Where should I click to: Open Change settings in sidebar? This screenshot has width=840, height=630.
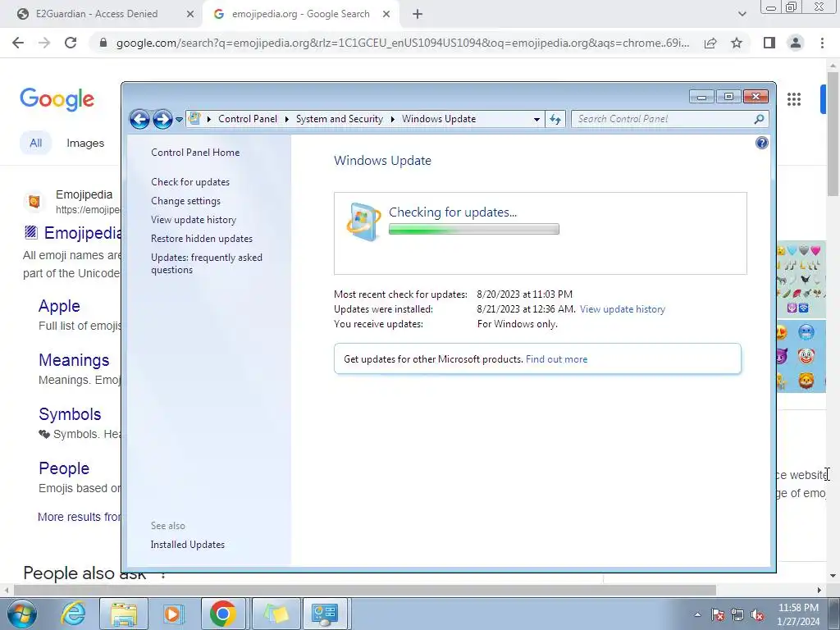(185, 201)
